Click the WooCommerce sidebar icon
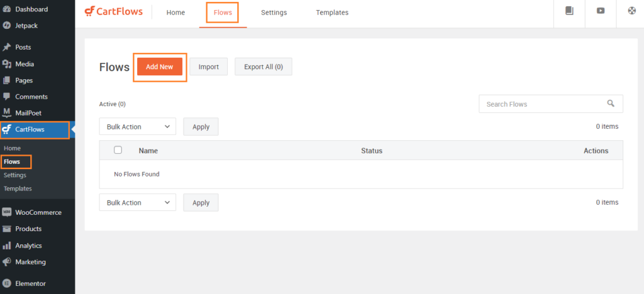This screenshot has width=644, height=294. 6,212
